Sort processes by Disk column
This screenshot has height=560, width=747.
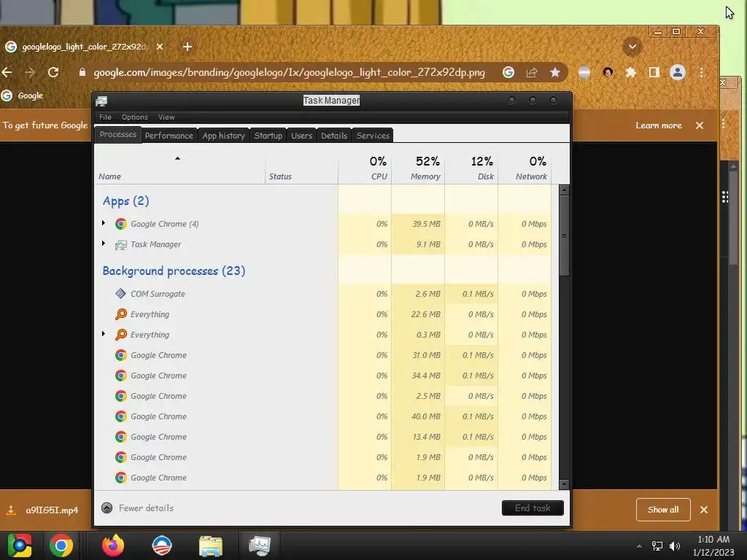click(471, 168)
